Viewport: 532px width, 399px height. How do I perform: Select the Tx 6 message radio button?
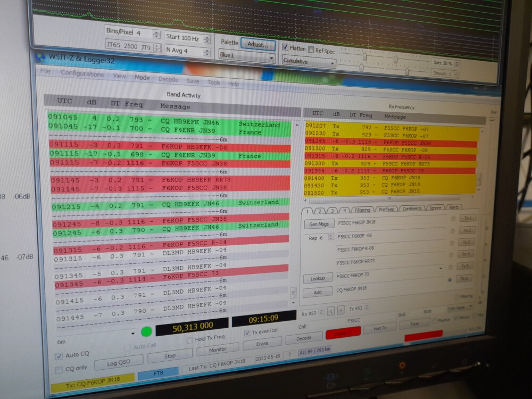tap(450, 280)
